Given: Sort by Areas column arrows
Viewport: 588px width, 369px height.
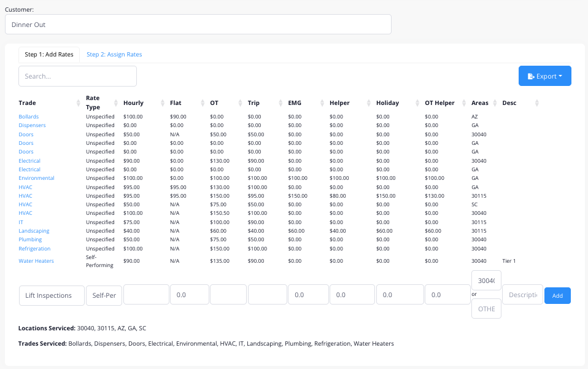Looking at the screenshot, I should tap(495, 103).
